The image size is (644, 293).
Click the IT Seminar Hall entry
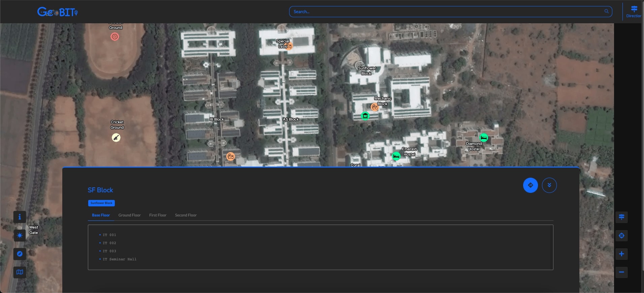120,259
